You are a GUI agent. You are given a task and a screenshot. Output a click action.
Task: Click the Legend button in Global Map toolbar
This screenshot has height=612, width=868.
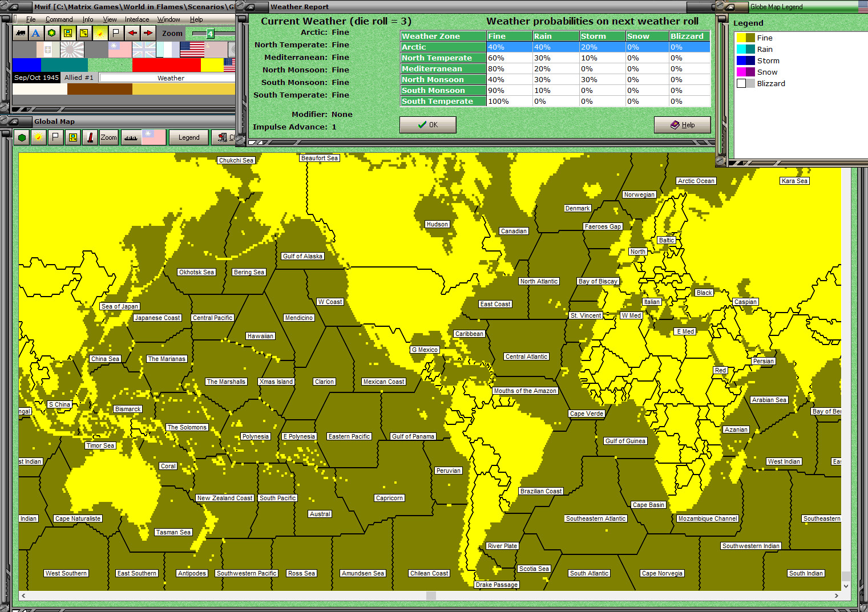coord(189,137)
